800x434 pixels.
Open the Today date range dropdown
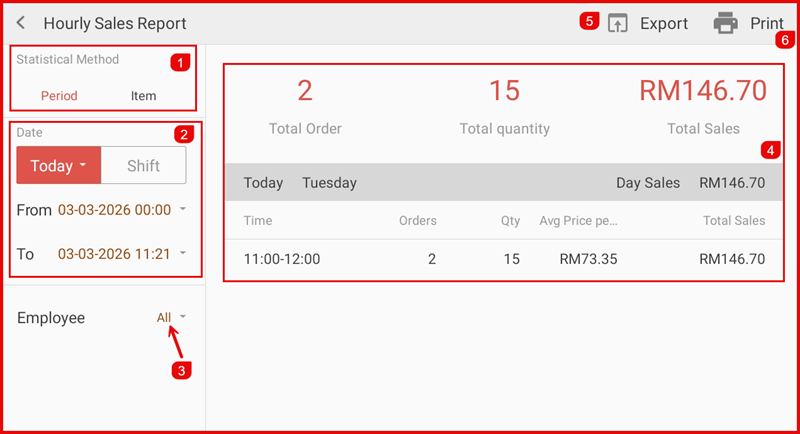(58, 166)
